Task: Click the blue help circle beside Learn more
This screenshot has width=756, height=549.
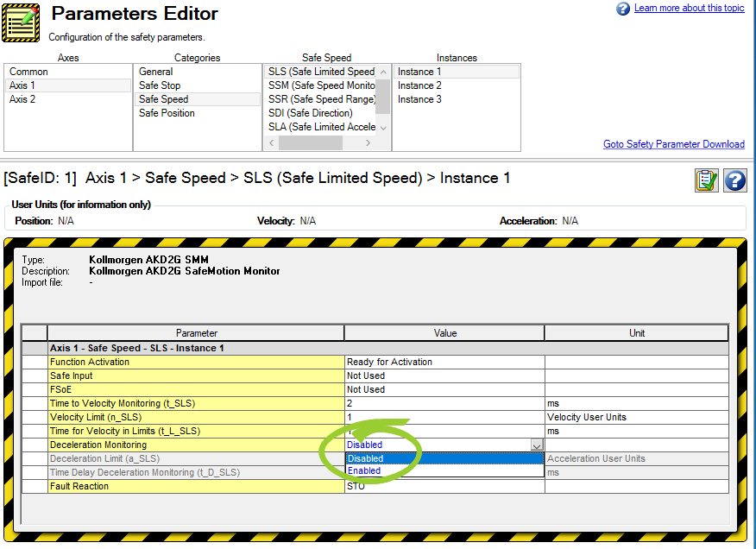Action: coord(623,9)
